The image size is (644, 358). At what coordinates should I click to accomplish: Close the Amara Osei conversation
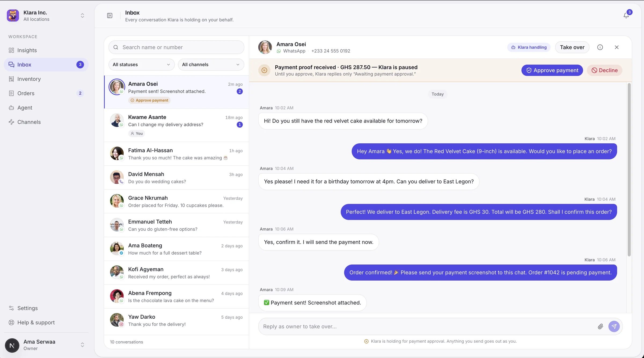click(617, 47)
